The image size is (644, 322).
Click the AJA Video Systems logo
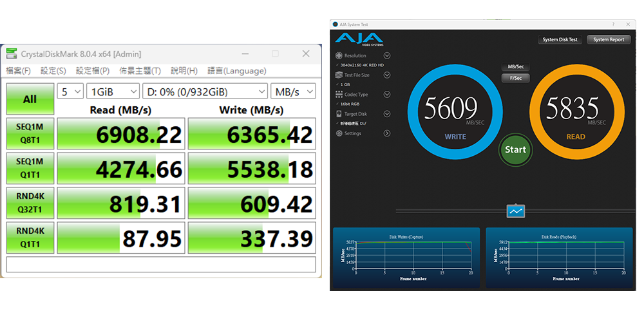pos(358,39)
